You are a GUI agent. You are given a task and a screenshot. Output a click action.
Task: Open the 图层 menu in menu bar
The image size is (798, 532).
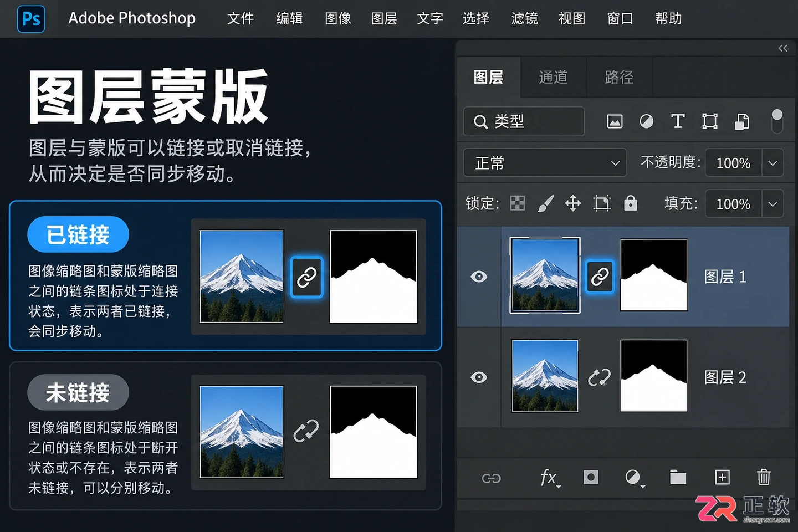384,18
